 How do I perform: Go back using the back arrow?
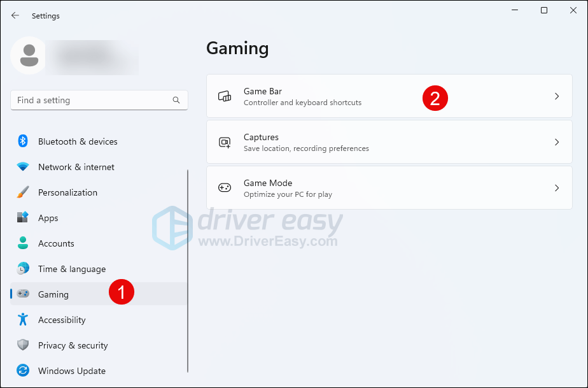[x=15, y=15]
